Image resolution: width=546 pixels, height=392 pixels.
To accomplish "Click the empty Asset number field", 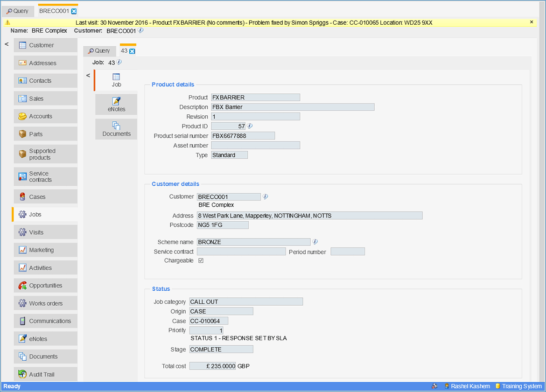I will click(x=256, y=145).
